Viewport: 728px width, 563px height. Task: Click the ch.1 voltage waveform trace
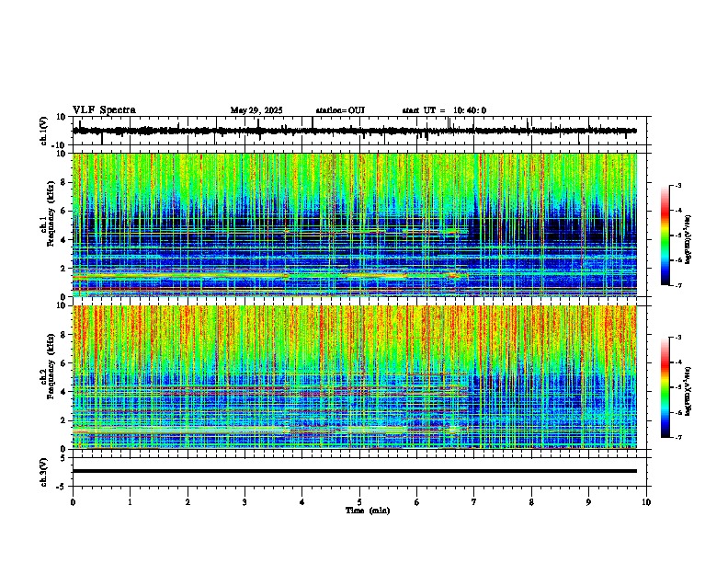pos(354,131)
